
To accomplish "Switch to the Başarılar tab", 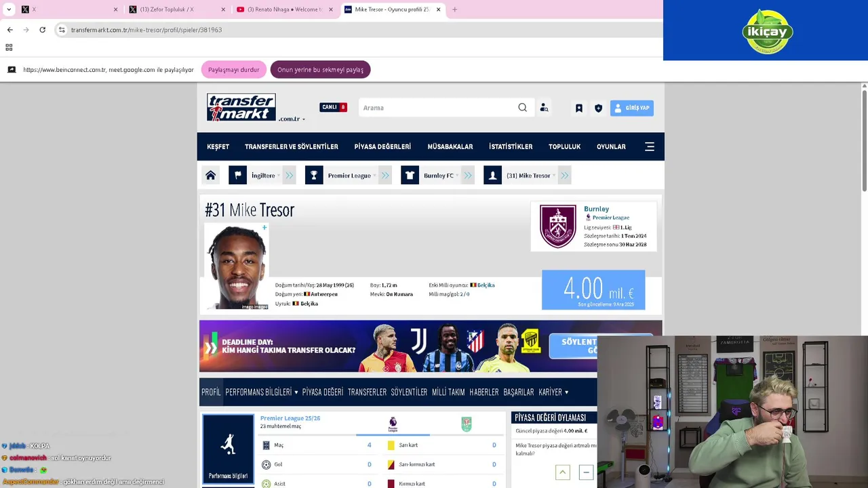I will [519, 392].
